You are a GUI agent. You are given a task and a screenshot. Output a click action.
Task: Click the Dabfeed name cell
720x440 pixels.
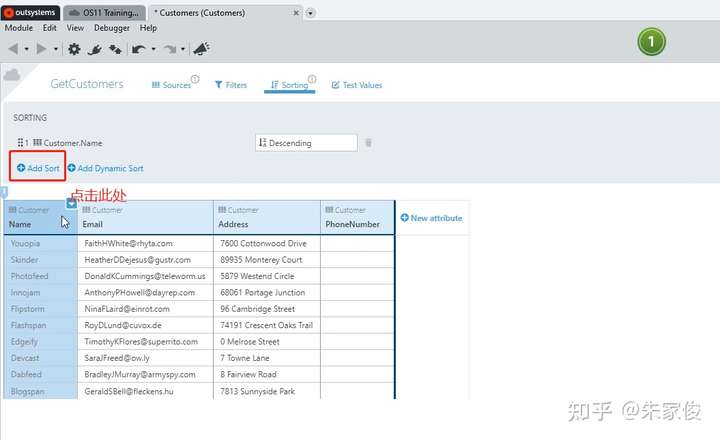41,374
